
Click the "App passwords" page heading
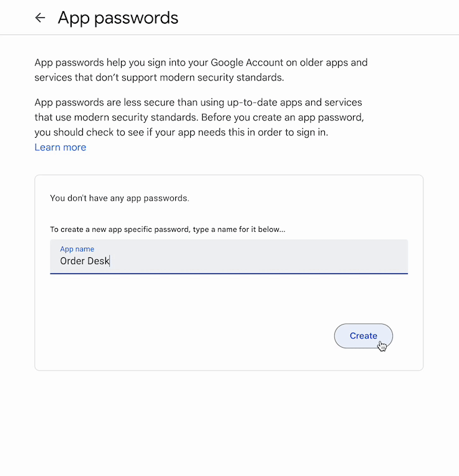118,17
